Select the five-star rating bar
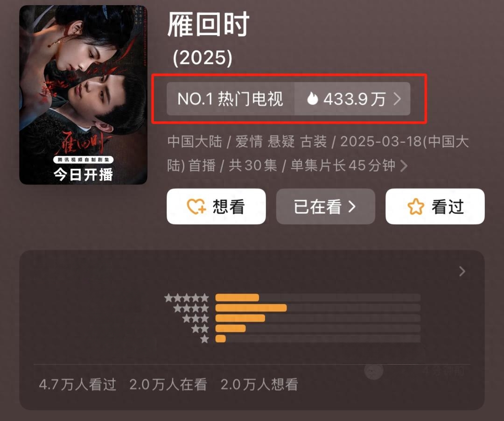The width and height of the screenshot is (504, 421). click(x=318, y=298)
